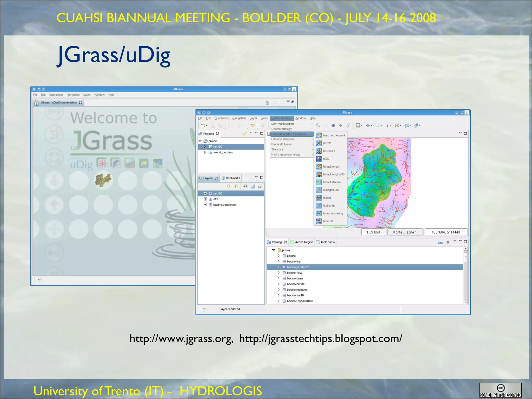Click catalog scrollbar up arrow
This screenshot has width=532, height=399.
pos(466,249)
